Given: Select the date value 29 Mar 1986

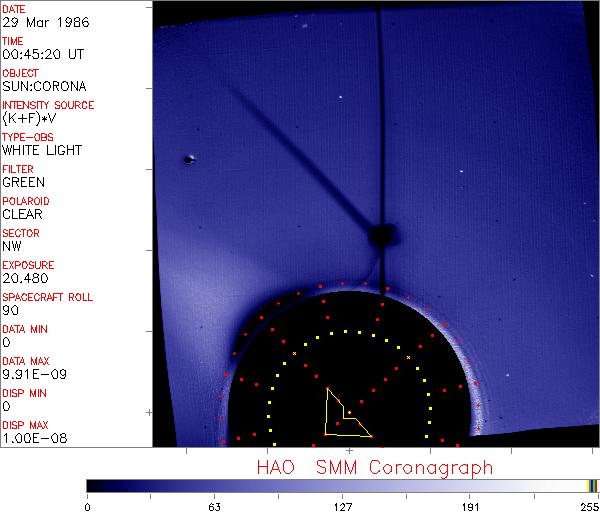Looking at the screenshot, I should (41, 22).
